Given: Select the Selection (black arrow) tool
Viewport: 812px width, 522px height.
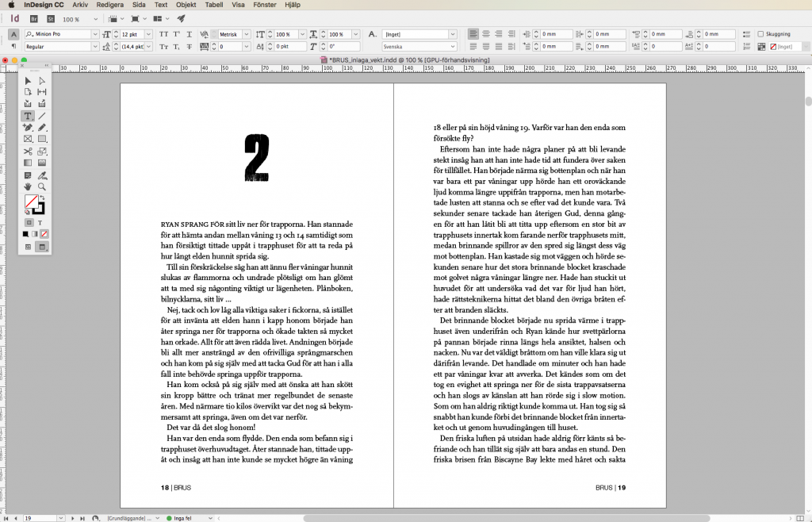Looking at the screenshot, I should (28, 81).
